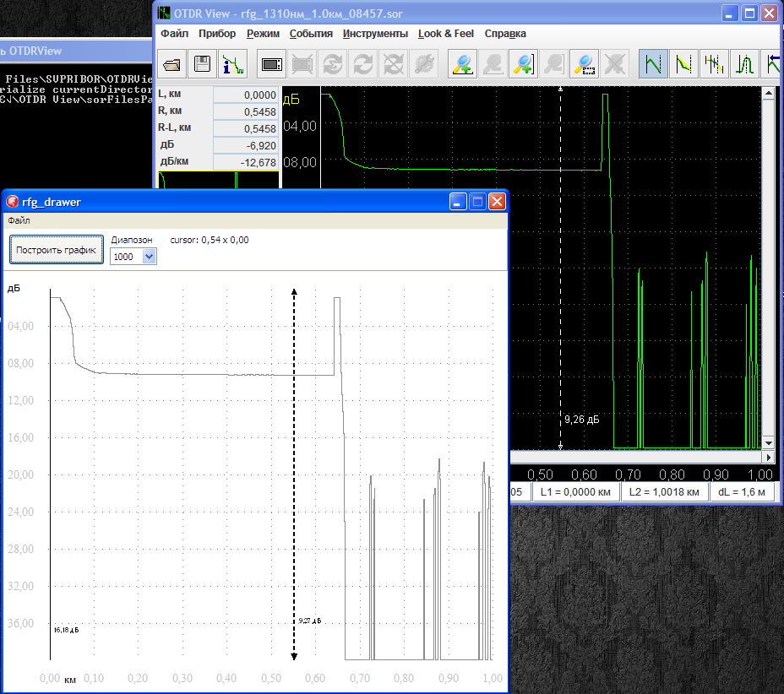Click the trace information icon

coord(234,64)
